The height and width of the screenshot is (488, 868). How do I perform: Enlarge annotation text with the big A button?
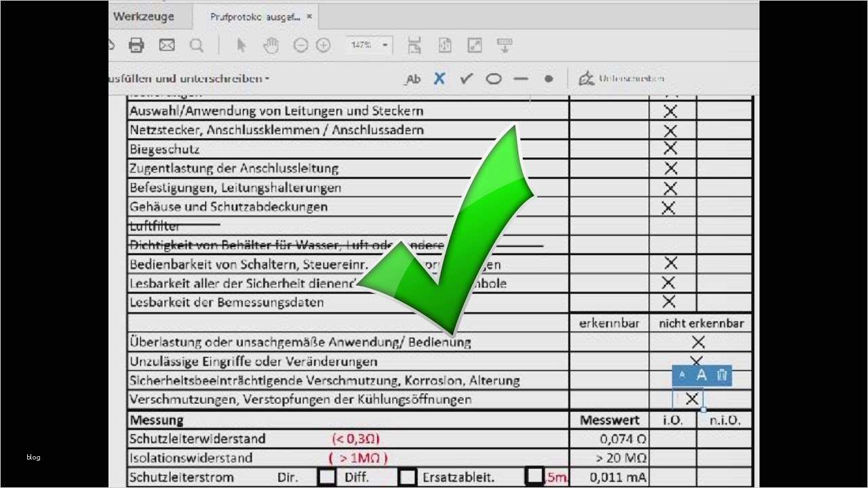[702, 375]
